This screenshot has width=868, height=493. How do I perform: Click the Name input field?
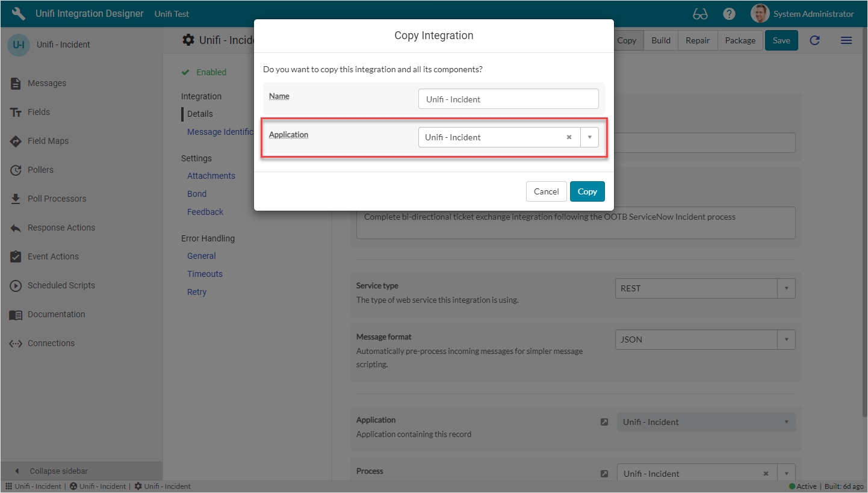[508, 99]
